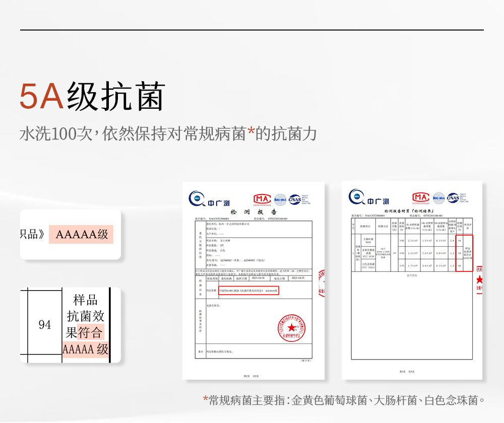Click the red-boxed result column in right report
This screenshot has width=504, height=423.
(x=465, y=253)
